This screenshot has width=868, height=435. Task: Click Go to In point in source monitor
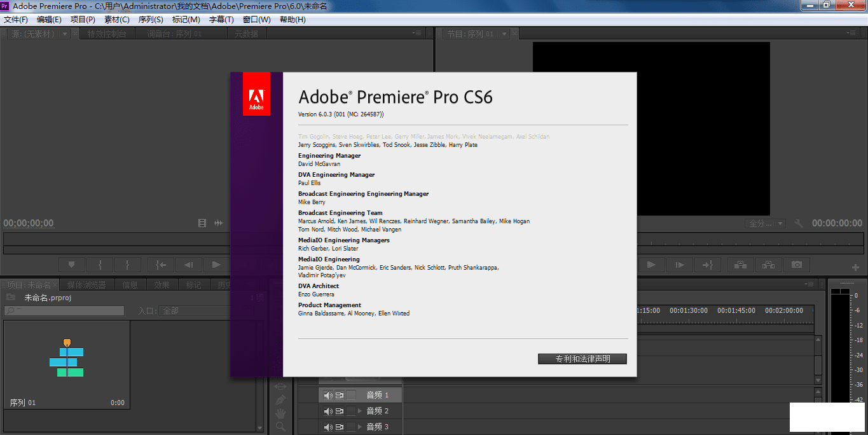[x=161, y=265]
